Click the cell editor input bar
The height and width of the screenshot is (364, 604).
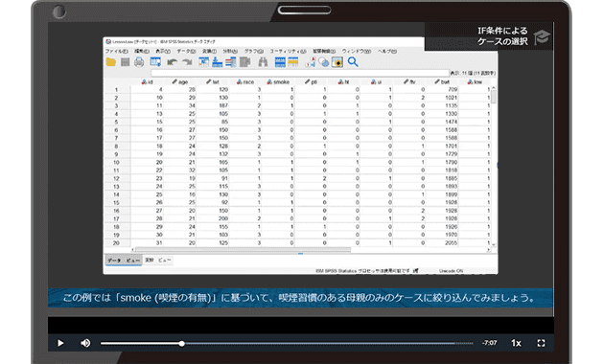(300, 73)
